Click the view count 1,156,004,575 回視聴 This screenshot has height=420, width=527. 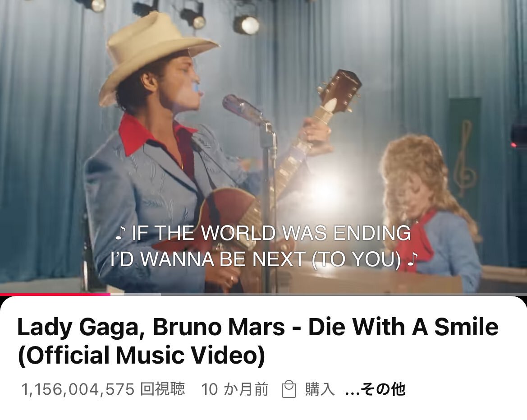pos(103,389)
